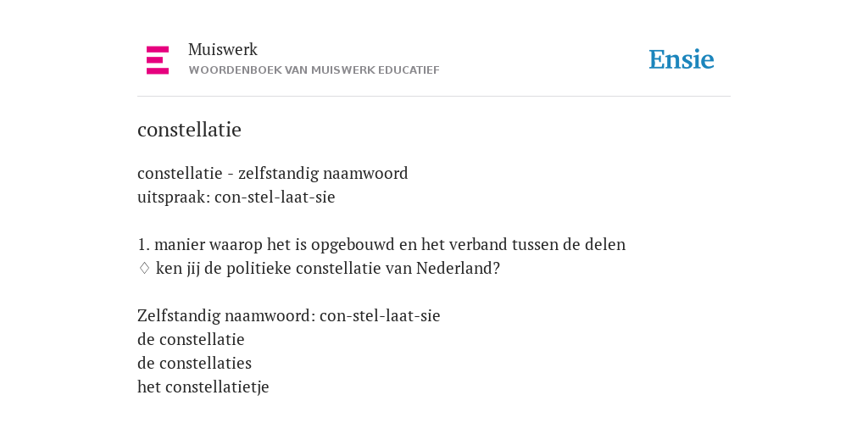Click the line 'constellatie - zelfstandig naamwoord'
This screenshot has width=868, height=434.
(272, 173)
